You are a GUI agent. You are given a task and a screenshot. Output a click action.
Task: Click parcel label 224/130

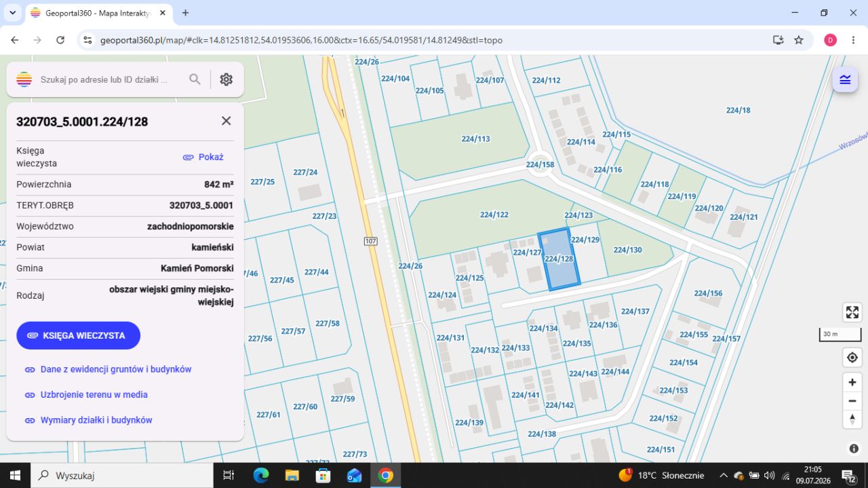(x=628, y=250)
